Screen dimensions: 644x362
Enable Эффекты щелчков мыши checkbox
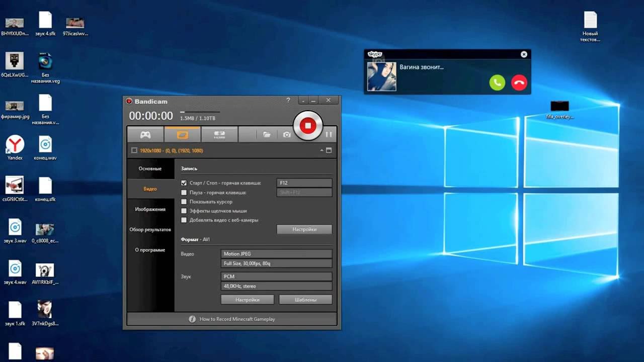point(184,211)
